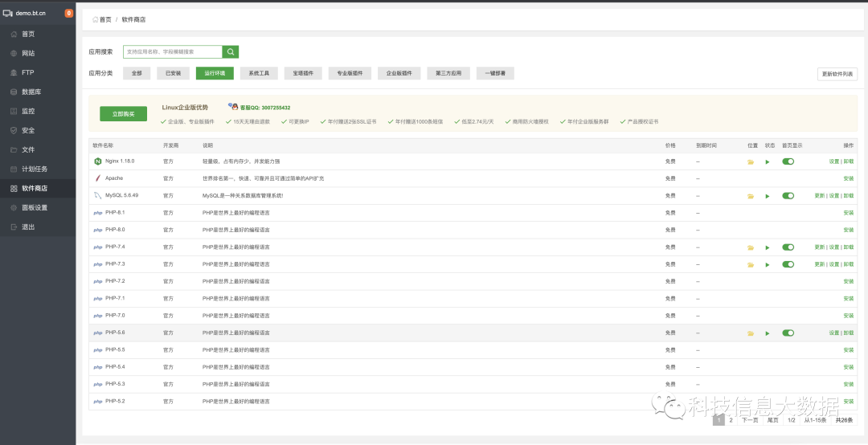Click the MySQL 5.6.49 status play icon
Screen dimensions: 868x445
tap(768, 196)
